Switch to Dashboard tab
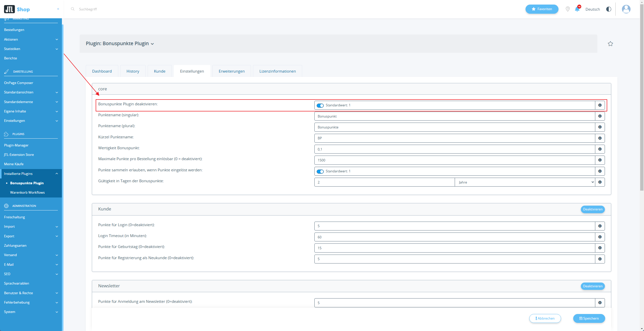The image size is (644, 331). [102, 71]
